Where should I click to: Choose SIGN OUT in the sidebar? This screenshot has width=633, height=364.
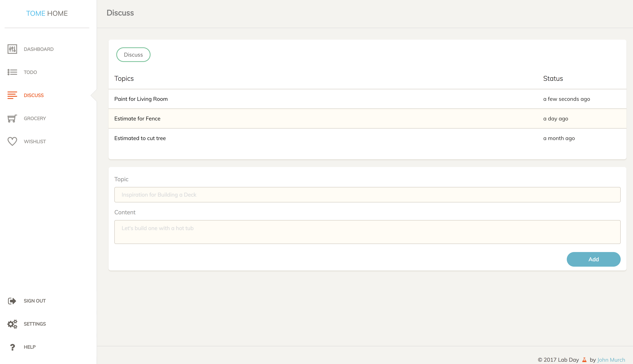pos(35,301)
